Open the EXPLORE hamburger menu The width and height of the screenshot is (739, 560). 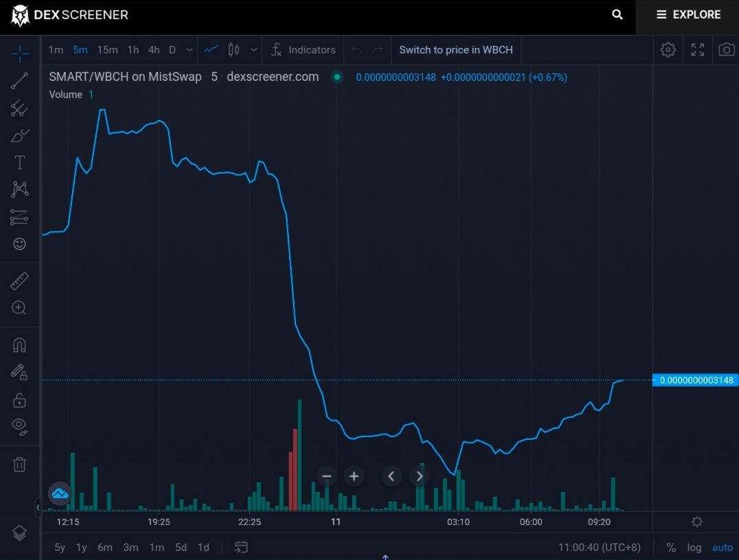(688, 14)
